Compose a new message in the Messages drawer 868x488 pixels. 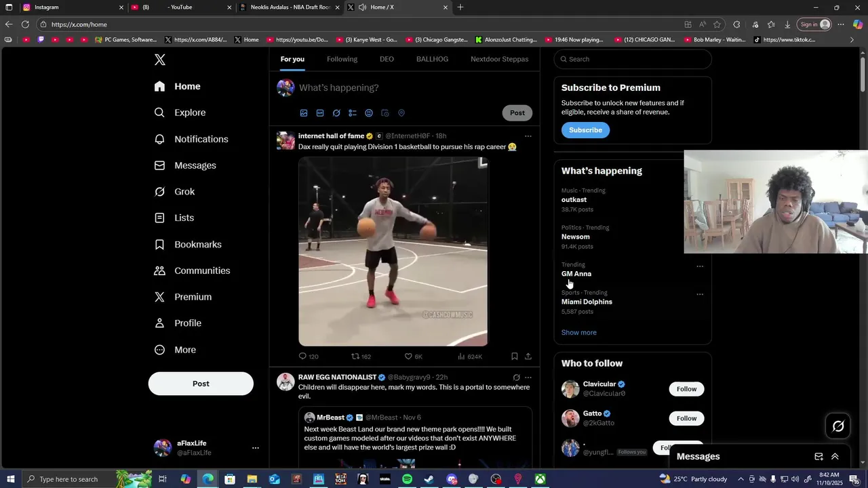(818, 457)
